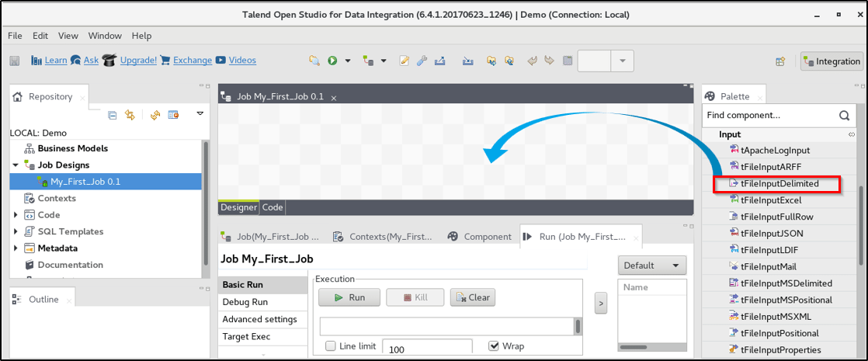Expand the Code tree node

coord(16,215)
